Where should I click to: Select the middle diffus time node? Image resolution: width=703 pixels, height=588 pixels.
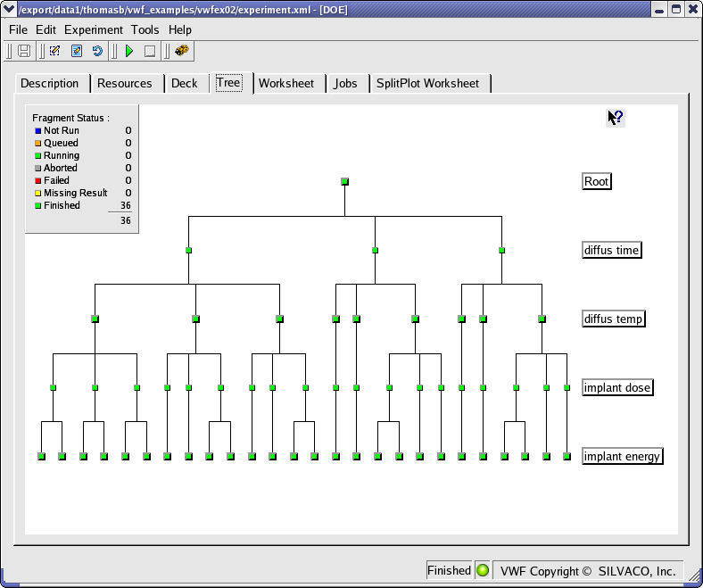[x=376, y=250]
